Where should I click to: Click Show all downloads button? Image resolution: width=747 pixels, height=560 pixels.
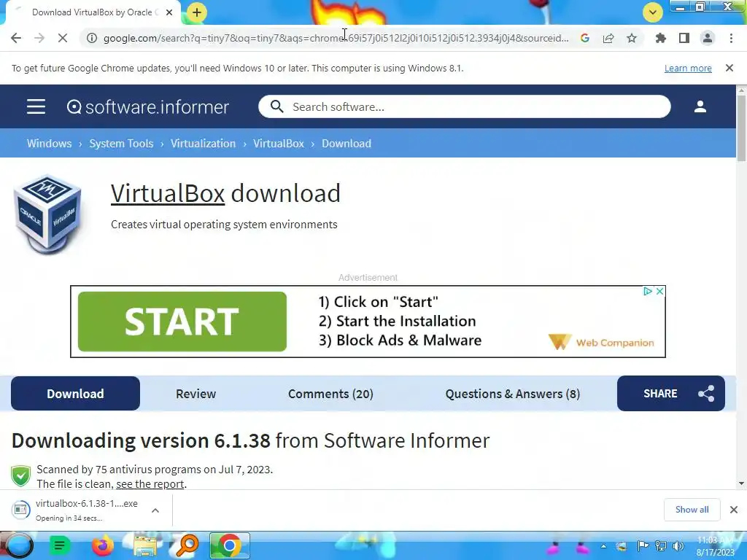pyautogui.click(x=692, y=510)
